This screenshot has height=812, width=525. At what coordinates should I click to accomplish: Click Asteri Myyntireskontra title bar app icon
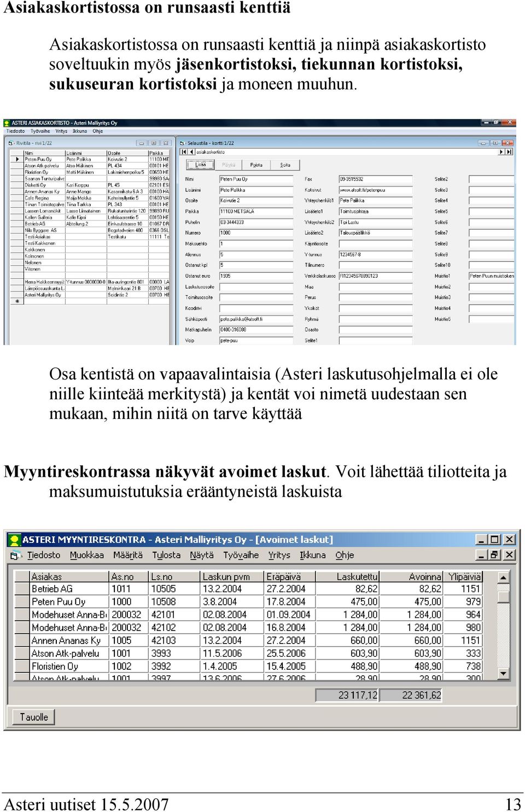[15, 540]
